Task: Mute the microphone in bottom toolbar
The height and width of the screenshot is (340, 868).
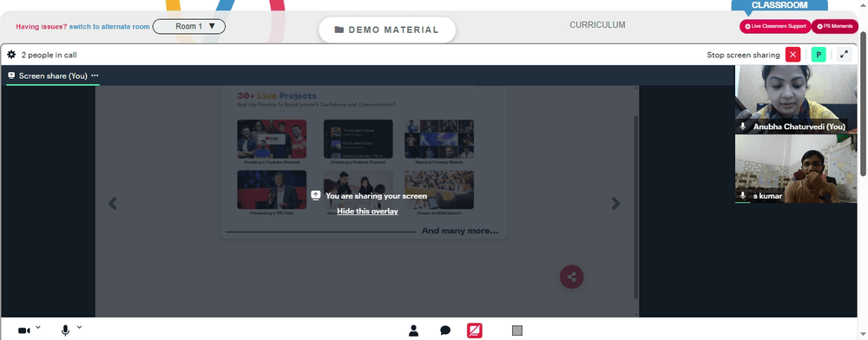Action: [x=65, y=330]
